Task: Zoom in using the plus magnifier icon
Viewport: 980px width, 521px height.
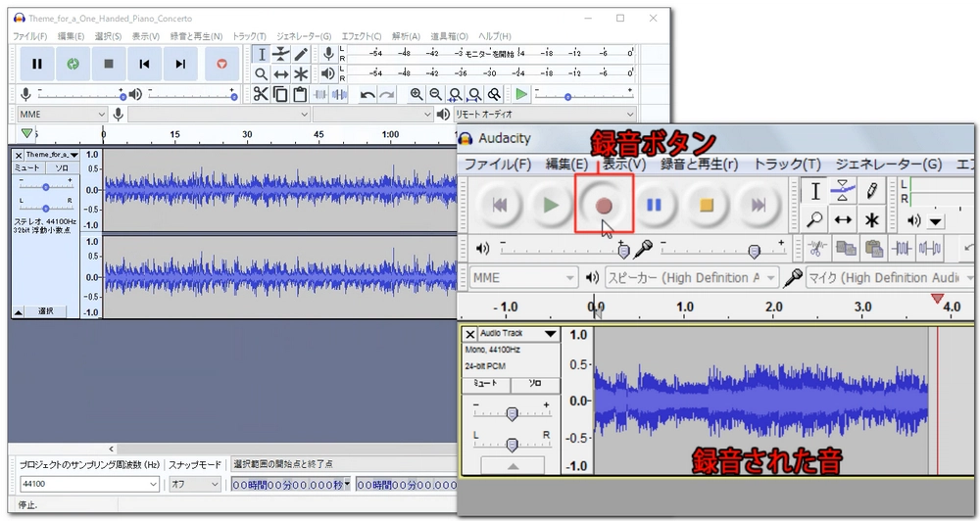Action: tap(416, 94)
